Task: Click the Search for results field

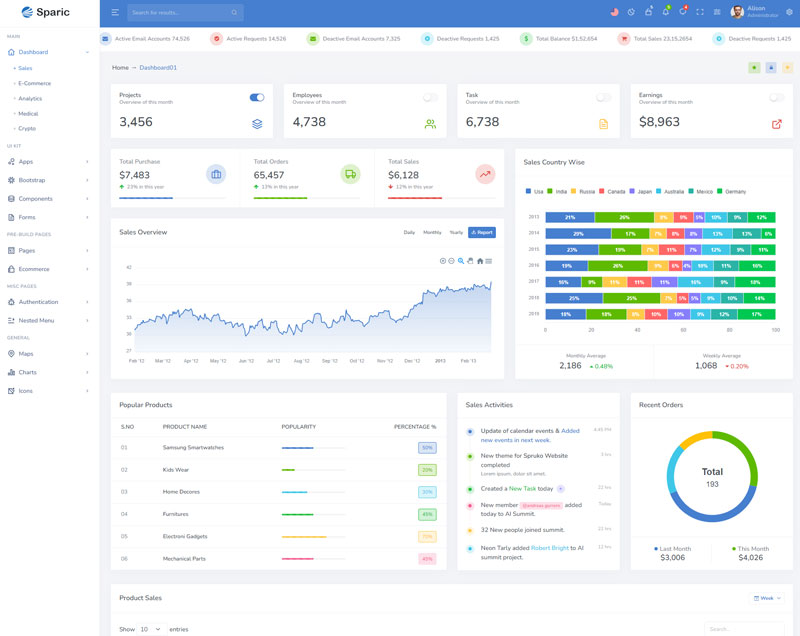Action: [180, 13]
